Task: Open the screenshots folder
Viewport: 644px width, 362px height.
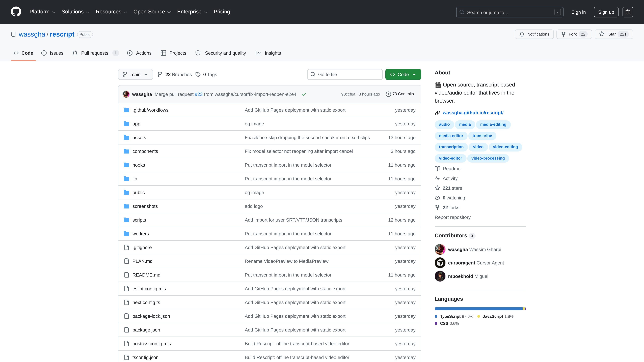Action: [145, 206]
